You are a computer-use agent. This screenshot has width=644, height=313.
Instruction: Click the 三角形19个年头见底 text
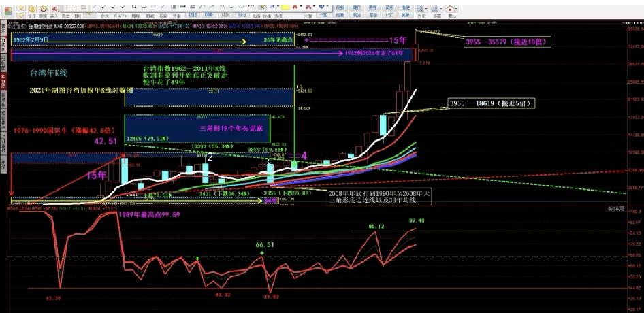(230, 129)
